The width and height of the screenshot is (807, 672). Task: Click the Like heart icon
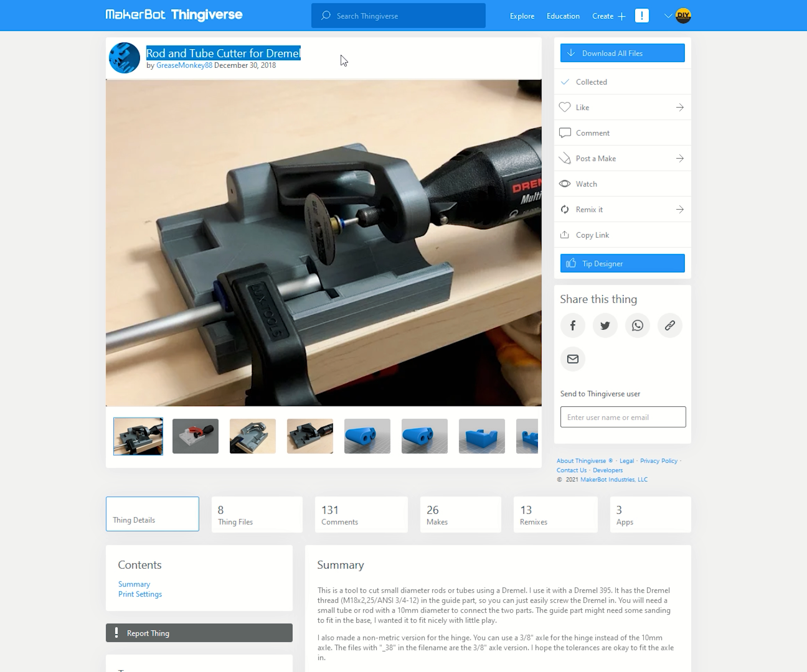tap(565, 107)
